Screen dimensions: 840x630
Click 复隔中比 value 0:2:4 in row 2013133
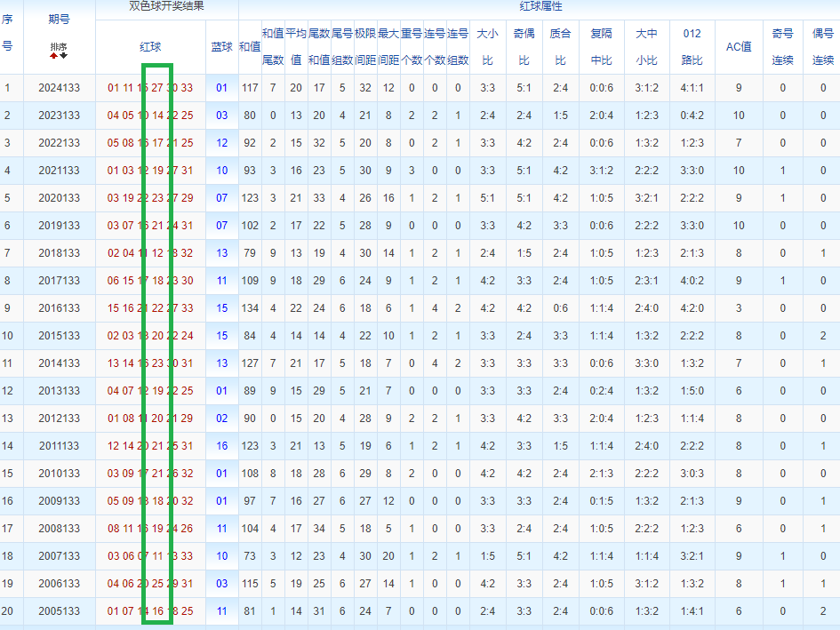point(602,391)
